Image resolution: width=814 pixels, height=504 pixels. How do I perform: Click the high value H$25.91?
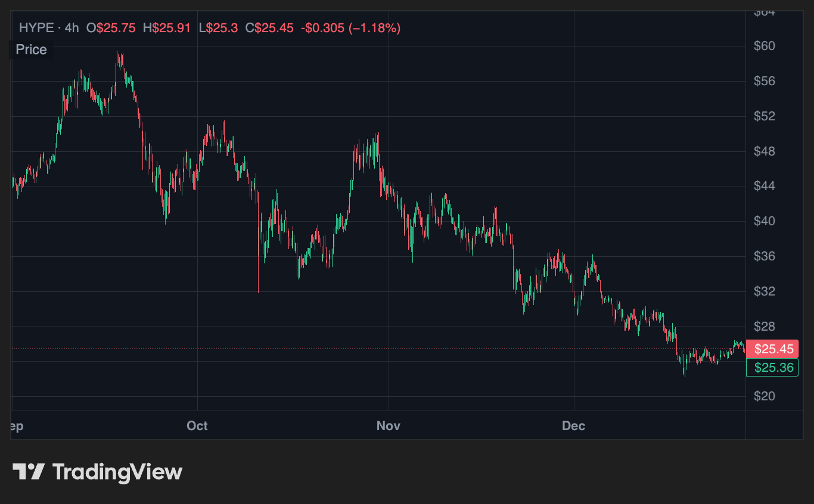(167, 27)
